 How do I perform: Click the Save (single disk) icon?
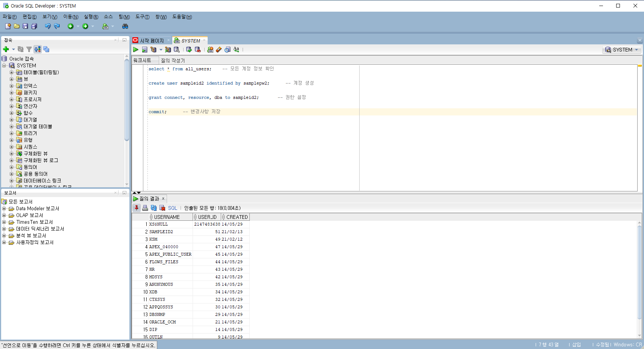(x=25, y=26)
